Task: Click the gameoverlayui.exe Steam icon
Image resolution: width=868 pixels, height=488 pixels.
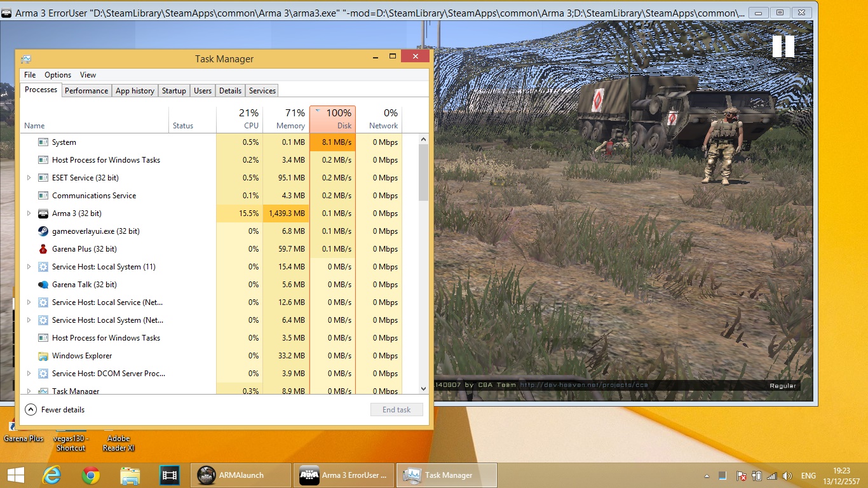Action: 43,231
